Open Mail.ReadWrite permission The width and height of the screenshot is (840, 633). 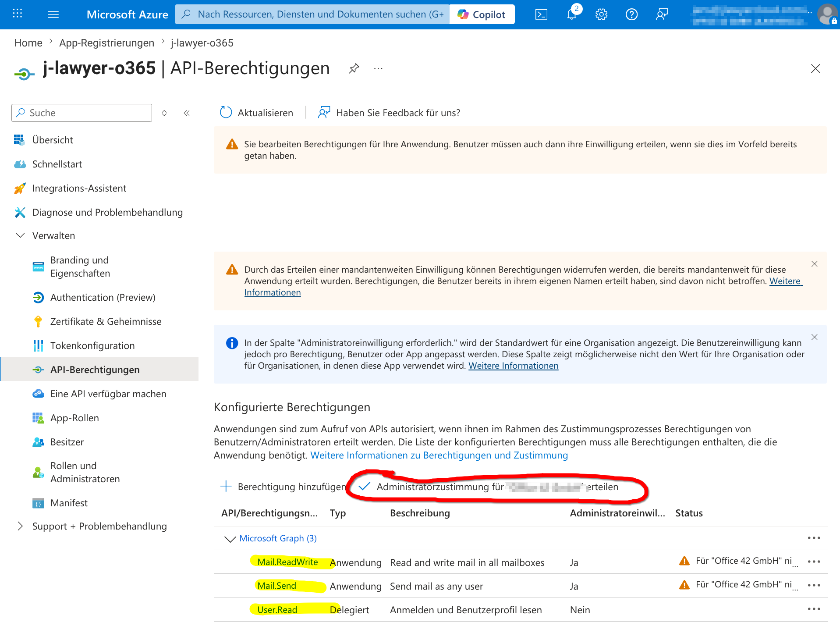click(287, 562)
